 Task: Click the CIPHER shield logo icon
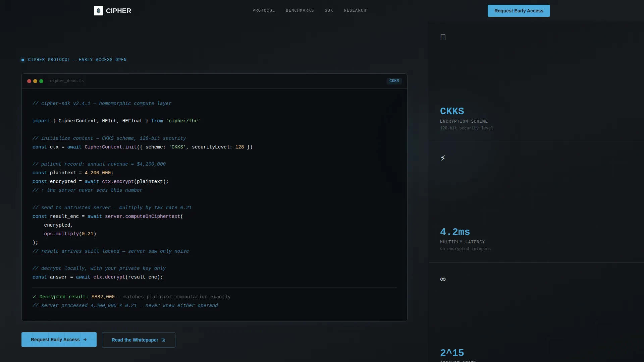pyautogui.click(x=99, y=11)
